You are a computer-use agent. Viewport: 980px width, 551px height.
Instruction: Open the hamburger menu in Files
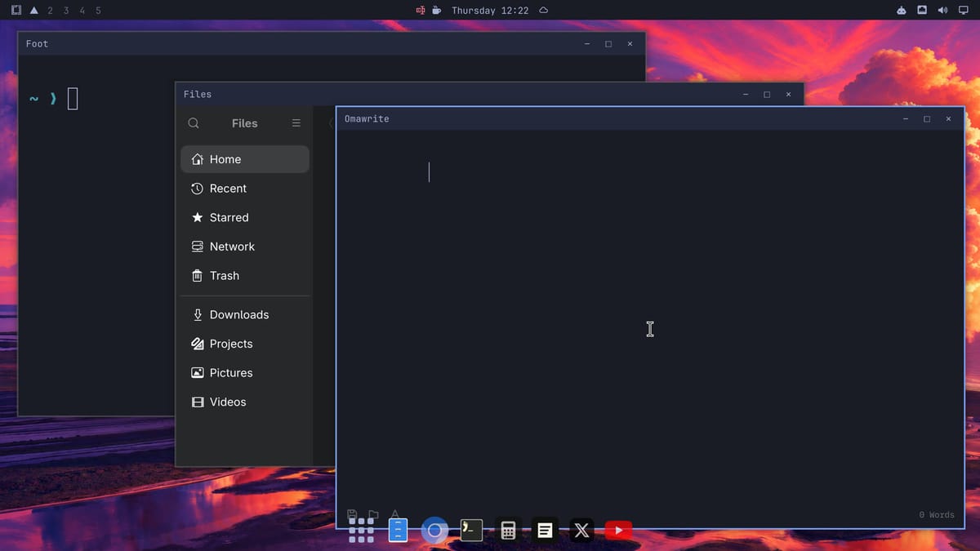coord(296,123)
